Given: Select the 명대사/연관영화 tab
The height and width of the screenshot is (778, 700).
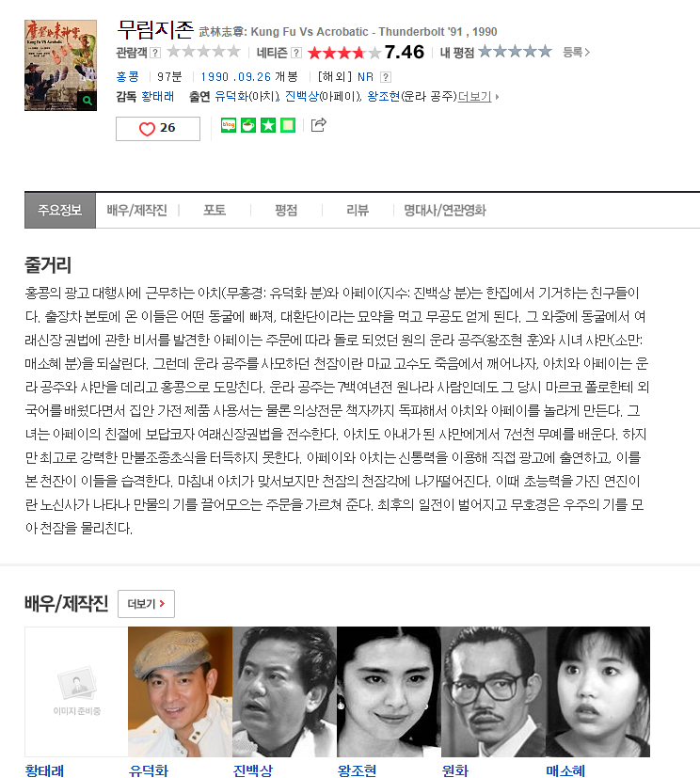Looking at the screenshot, I should point(444,211).
